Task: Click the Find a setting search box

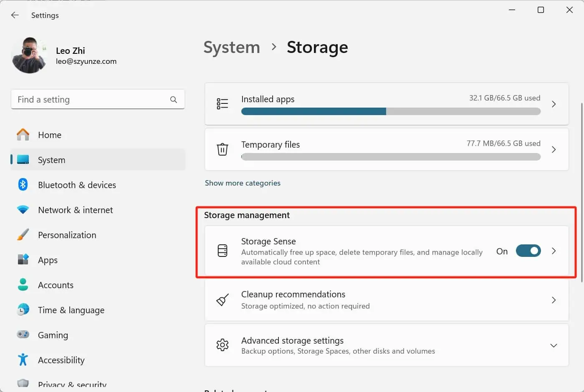Action: [90, 100]
